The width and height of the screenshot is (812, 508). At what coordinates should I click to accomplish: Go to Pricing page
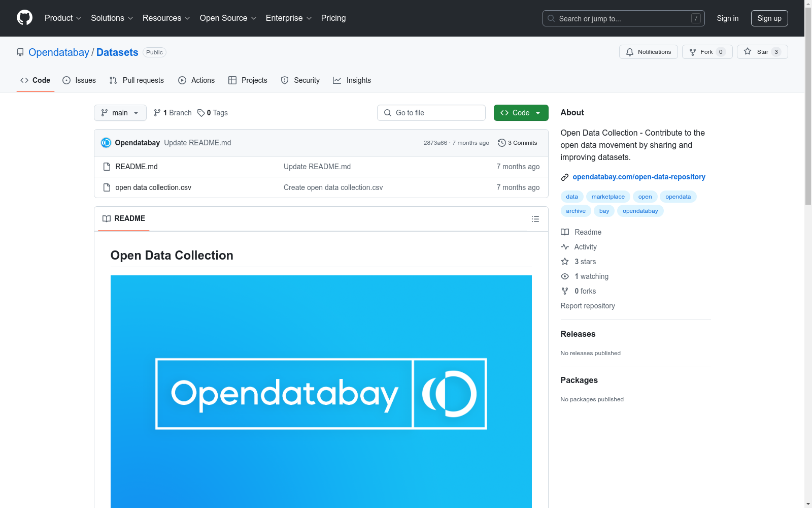pyautogui.click(x=333, y=18)
